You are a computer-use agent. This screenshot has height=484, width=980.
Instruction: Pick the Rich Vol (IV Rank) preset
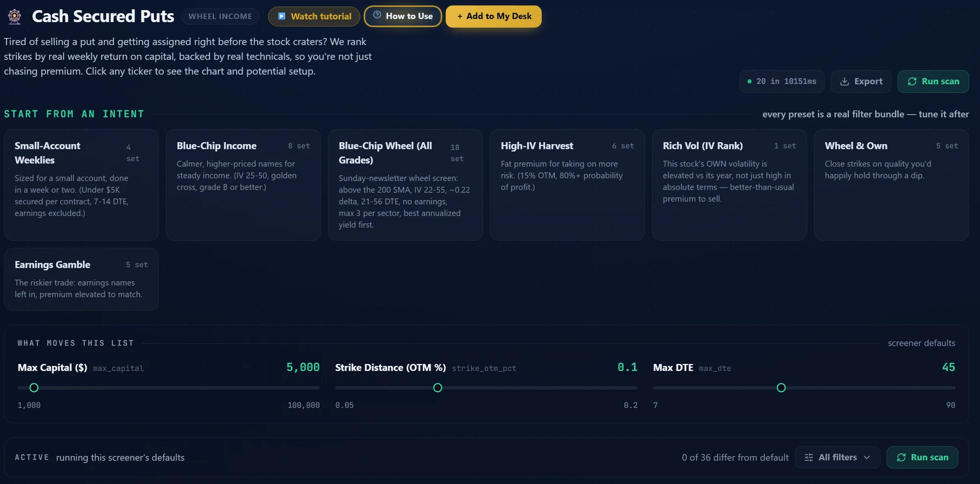point(730,185)
